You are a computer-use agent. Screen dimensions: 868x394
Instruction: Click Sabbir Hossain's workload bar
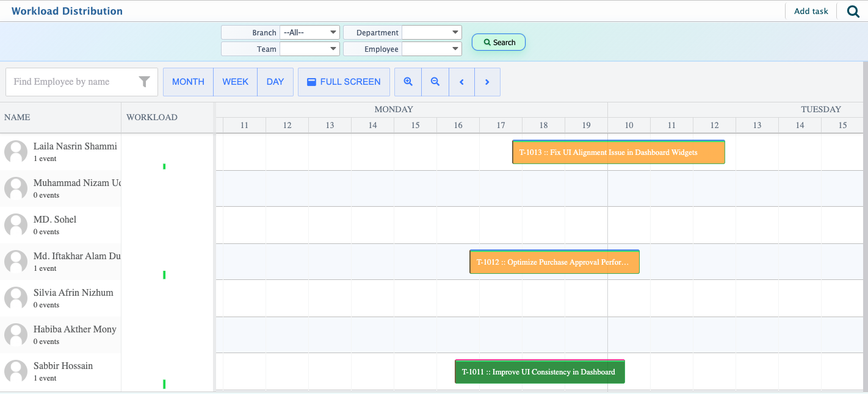point(165,384)
